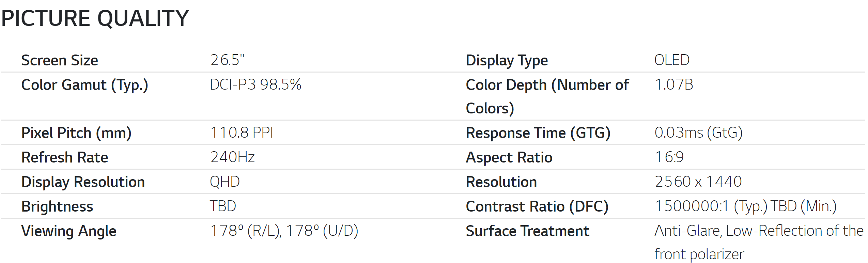Click the 240Hz refresh rate value

232,157
